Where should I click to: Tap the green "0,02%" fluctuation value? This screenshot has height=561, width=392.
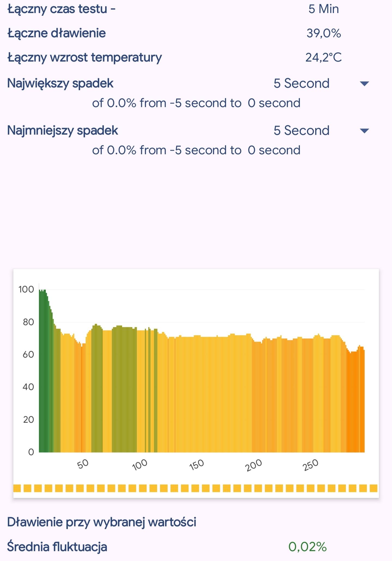(307, 547)
